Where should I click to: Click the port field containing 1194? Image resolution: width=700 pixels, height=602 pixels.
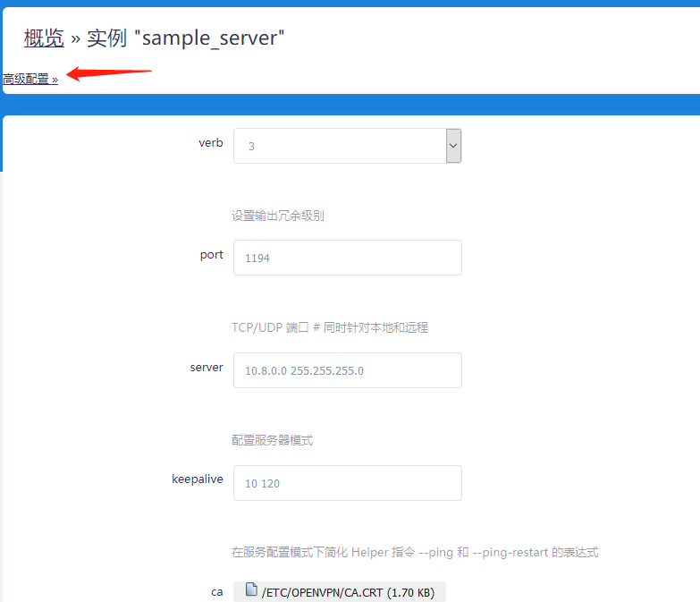(x=347, y=258)
